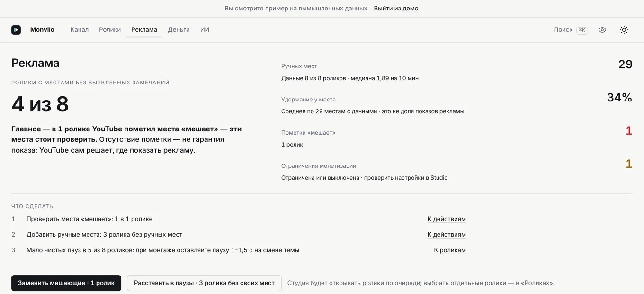The width and height of the screenshot is (644, 294).
Task: Open the Канал tab
Action: click(80, 30)
